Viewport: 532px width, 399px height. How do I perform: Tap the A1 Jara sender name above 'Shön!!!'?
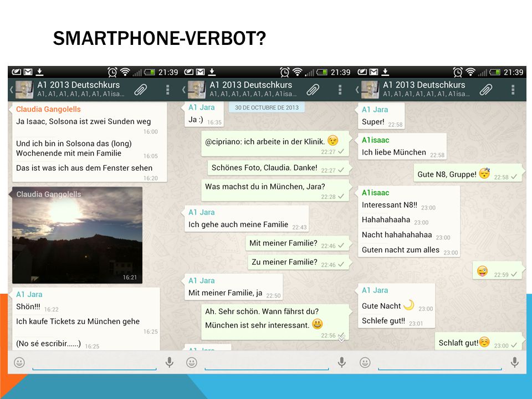click(x=29, y=294)
